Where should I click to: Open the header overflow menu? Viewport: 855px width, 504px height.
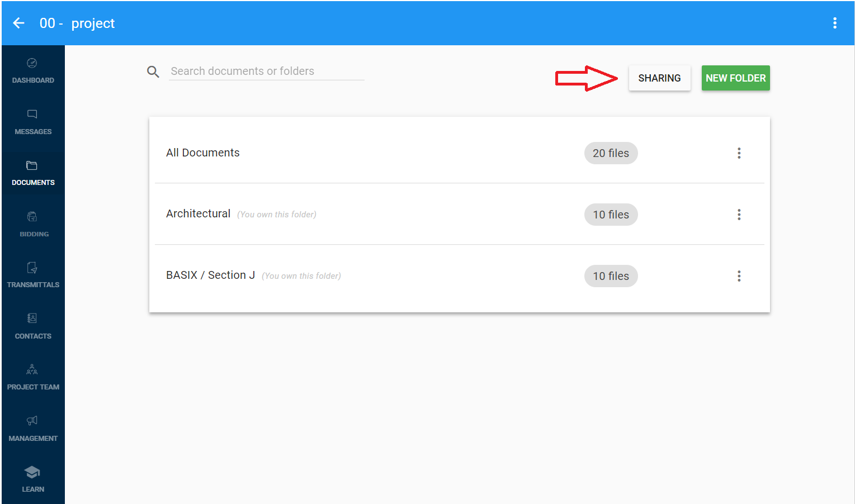[834, 23]
